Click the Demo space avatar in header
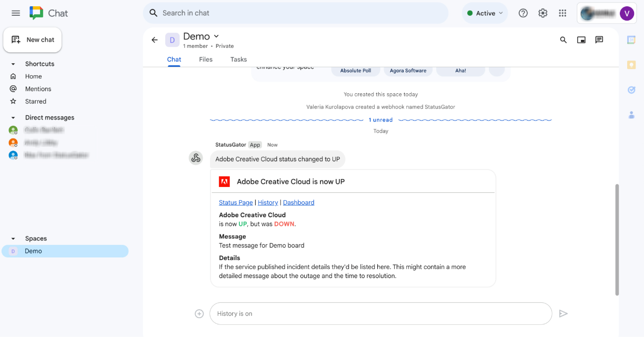 click(172, 40)
